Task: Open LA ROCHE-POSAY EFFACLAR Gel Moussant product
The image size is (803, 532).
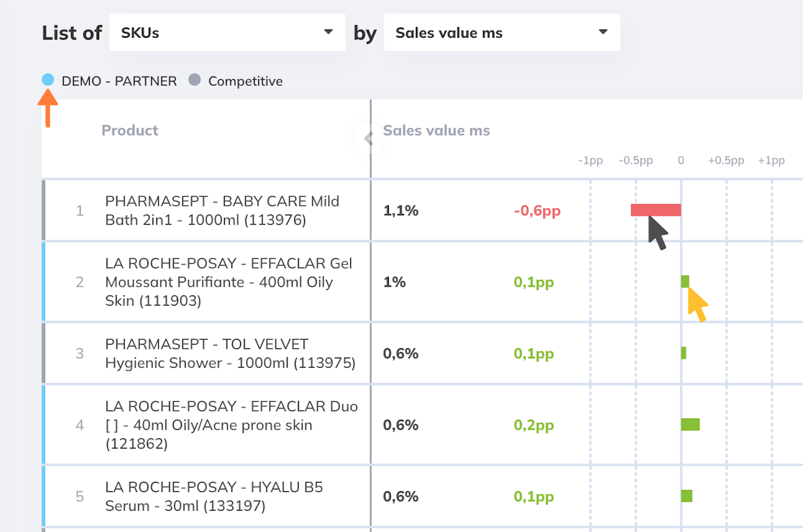Action: (x=228, y=282)
